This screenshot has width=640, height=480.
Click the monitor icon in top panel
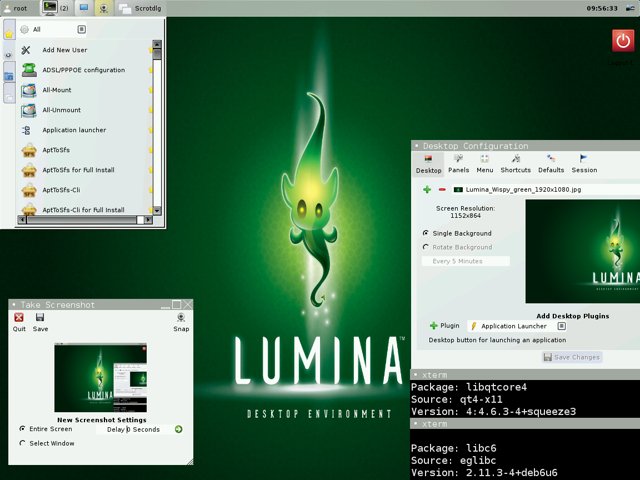click(x=84, y=8)
